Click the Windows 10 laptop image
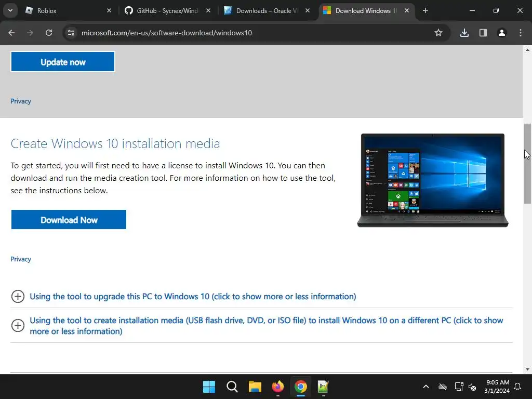The height and width of the screenshot is (399, 532). (x=433, y=180)
